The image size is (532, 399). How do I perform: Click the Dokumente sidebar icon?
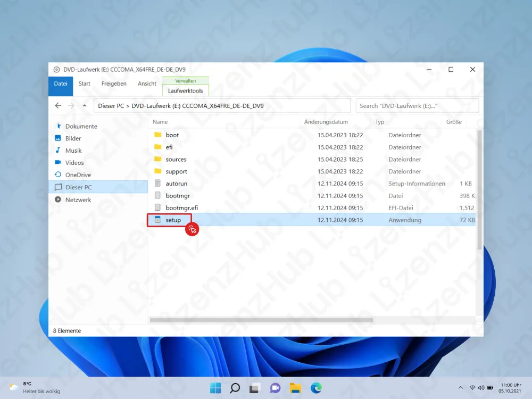[x=59, y=126]
